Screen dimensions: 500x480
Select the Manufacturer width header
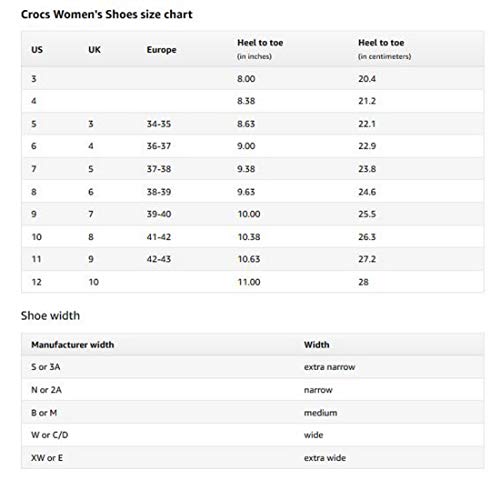pyautogui.click(x=73, y=345)
